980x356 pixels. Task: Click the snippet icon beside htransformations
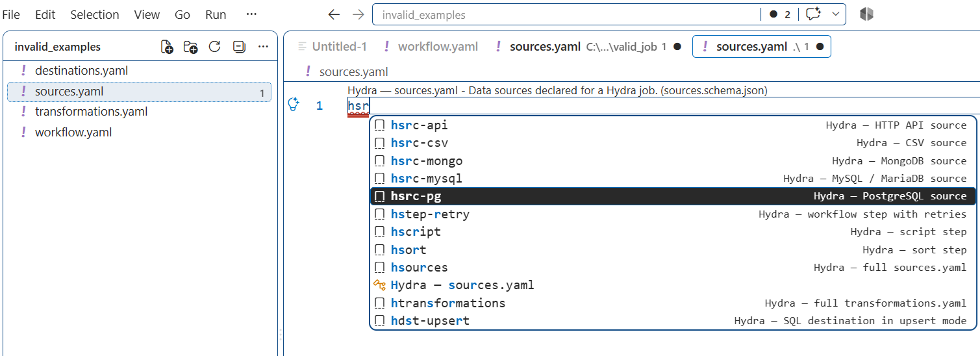(380, 303)
